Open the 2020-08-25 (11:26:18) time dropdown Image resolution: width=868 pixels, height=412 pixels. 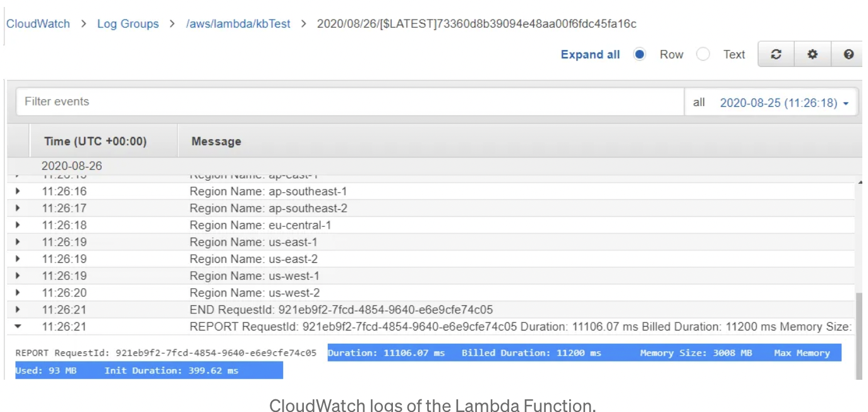(x=784, y=102)
